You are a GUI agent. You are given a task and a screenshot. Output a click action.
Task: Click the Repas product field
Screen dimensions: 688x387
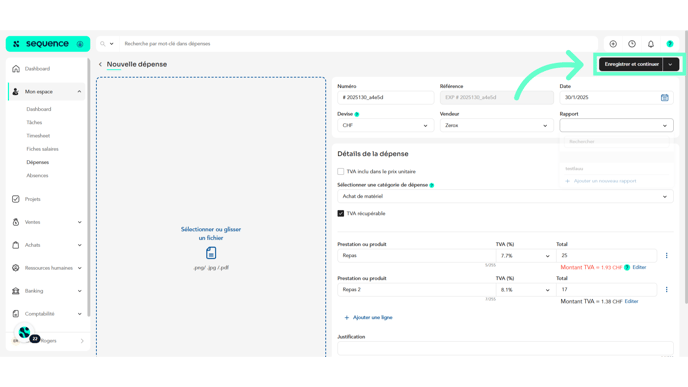[416, 255]
